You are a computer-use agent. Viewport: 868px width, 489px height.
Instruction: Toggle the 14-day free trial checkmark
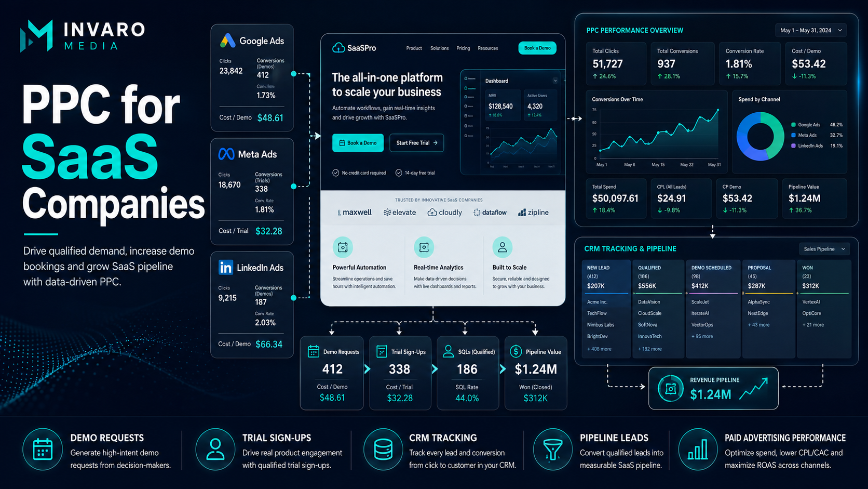(399, 173)
